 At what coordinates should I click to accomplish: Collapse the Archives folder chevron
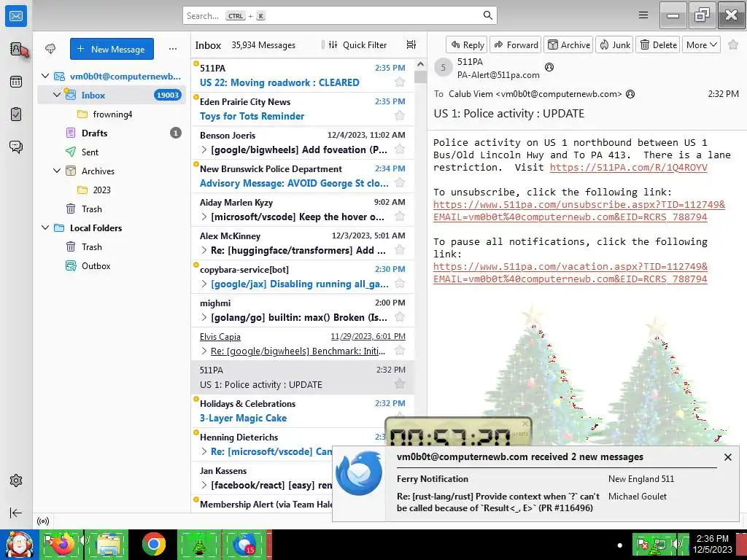click(x=57, y=171)
